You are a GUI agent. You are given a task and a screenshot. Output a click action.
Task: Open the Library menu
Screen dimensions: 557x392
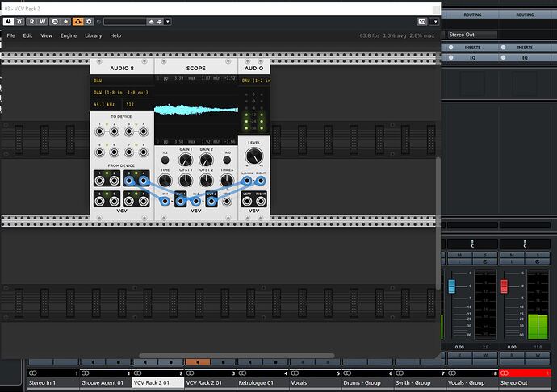point(94,35)
